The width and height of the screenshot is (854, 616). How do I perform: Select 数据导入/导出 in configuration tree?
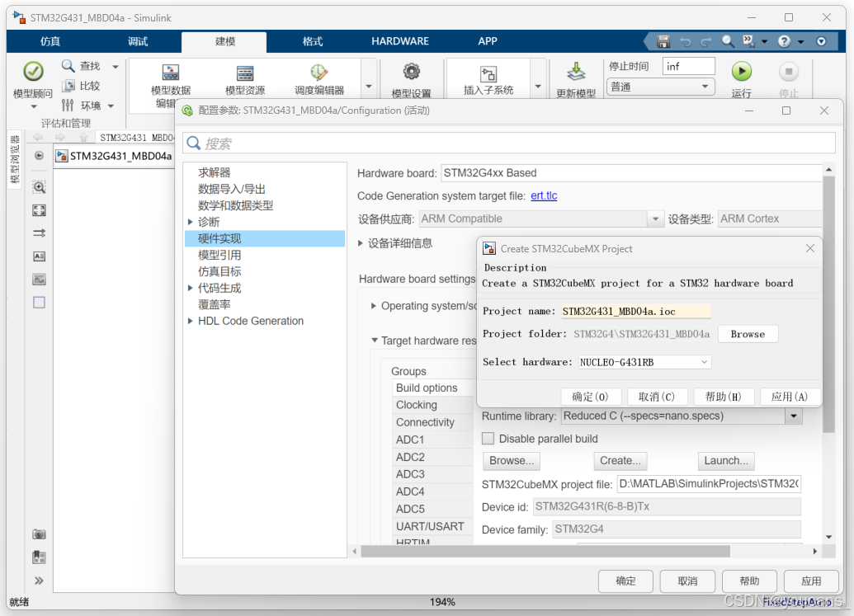[x=232, y=189]
